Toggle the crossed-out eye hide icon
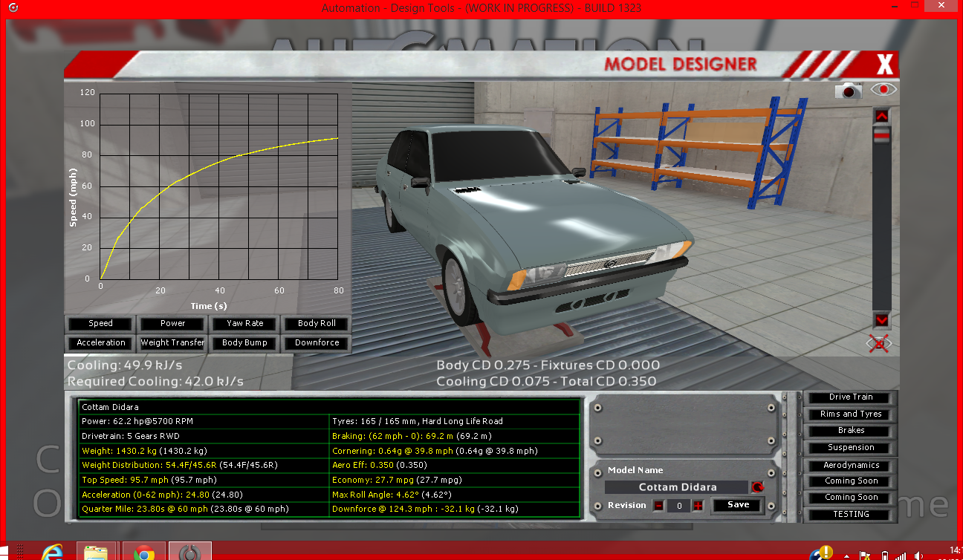 point(880,344)
